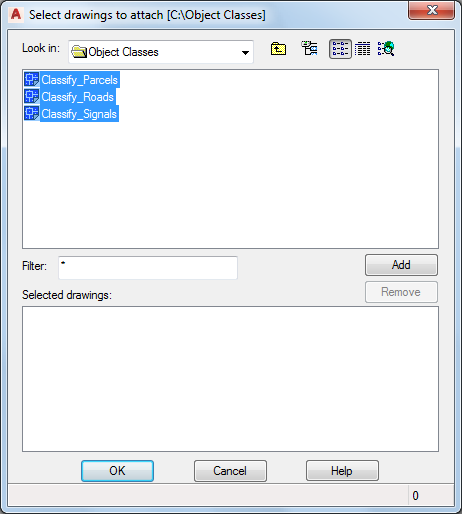Click the Classify_Signals drawing file icon
Image resolution: width=462 pixels, height=514 pixels.
(32, 113)
